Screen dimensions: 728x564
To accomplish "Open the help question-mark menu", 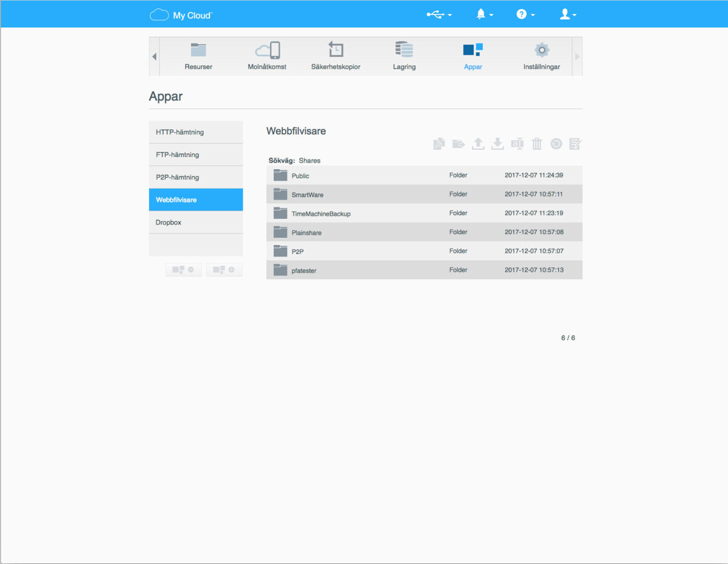I will [x=525, y=15].
